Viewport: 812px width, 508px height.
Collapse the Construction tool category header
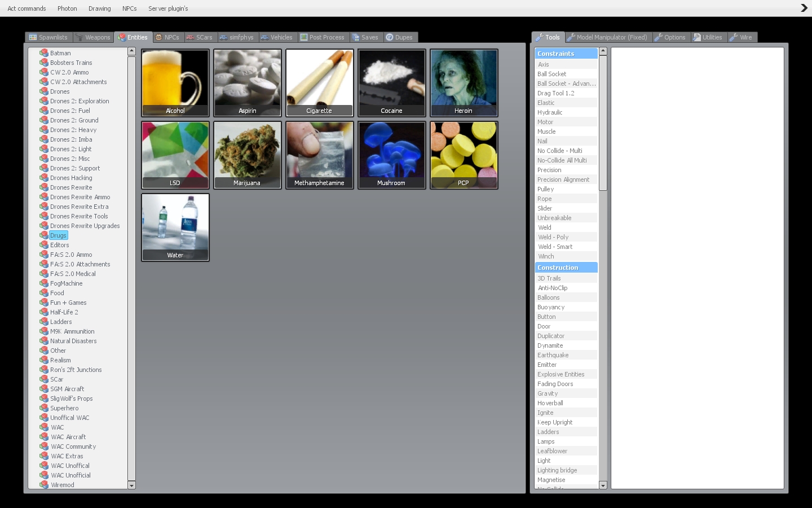pos(566,268)
